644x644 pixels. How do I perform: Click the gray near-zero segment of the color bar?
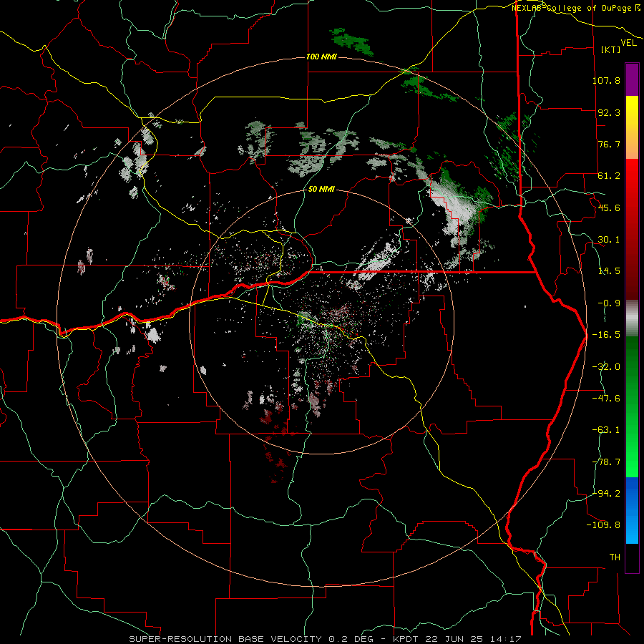point(632,318)
